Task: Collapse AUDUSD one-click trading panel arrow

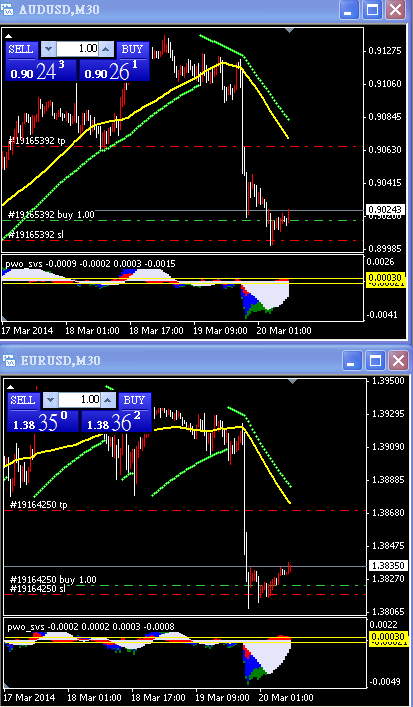Action: [x=9, y=36]
